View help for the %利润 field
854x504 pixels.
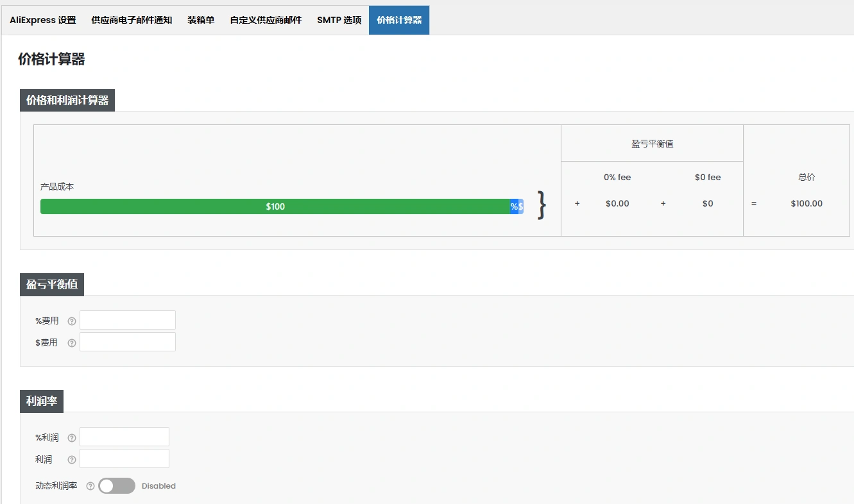(x=71, y=437)
